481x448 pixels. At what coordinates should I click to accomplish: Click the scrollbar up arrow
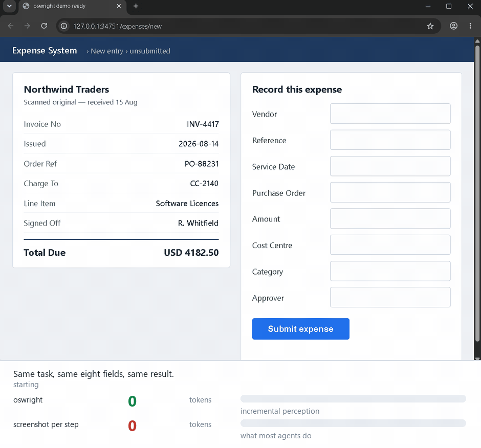click(x=477, y=41)
